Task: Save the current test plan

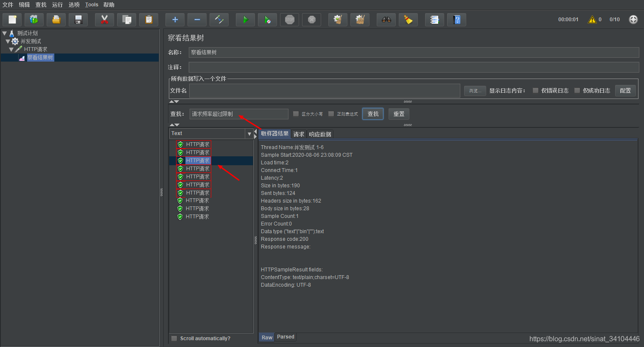Action: 78,19
